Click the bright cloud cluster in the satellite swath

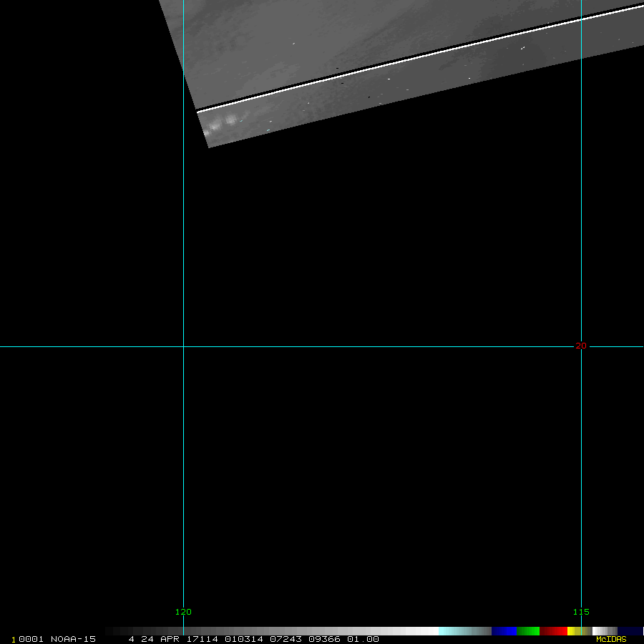[x=222, y=124]
